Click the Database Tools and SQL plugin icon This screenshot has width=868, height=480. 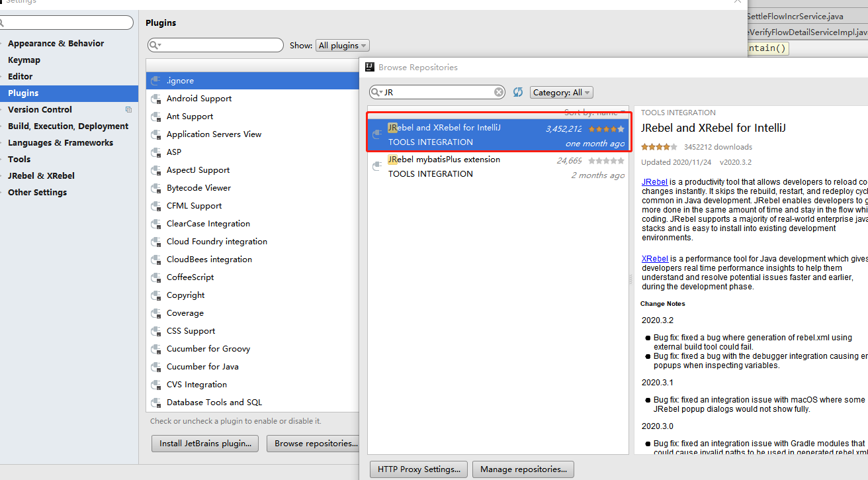pyautogui.click(x=156, y=403)
